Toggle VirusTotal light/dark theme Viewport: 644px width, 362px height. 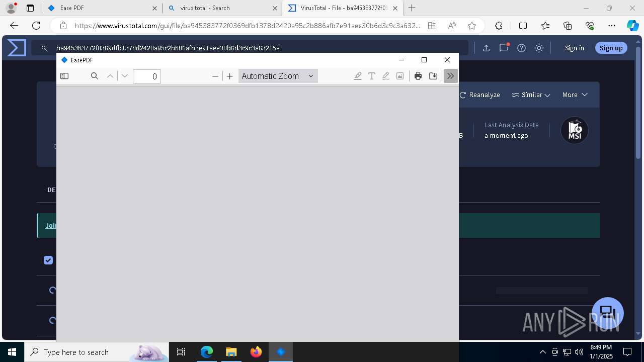pos(539,48)
